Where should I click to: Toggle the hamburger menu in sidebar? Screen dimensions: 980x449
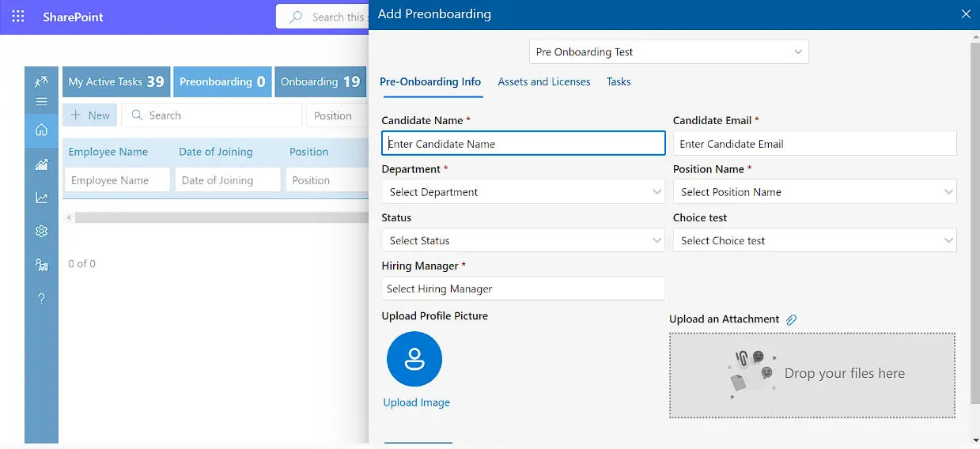pyautogui.click(x=41, y=101)
